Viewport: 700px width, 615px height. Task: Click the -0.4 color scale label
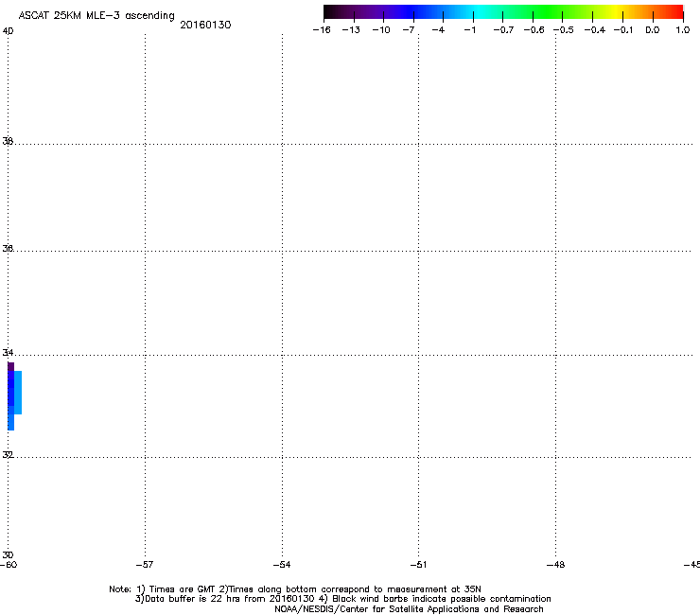pos(595,30)
